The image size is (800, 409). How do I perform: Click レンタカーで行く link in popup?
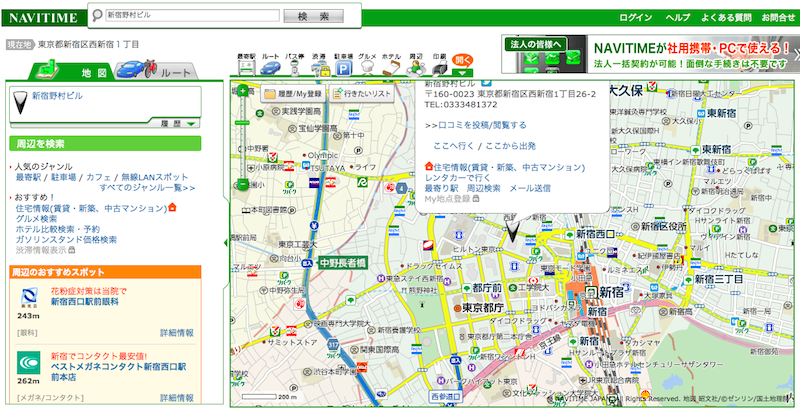458,178
